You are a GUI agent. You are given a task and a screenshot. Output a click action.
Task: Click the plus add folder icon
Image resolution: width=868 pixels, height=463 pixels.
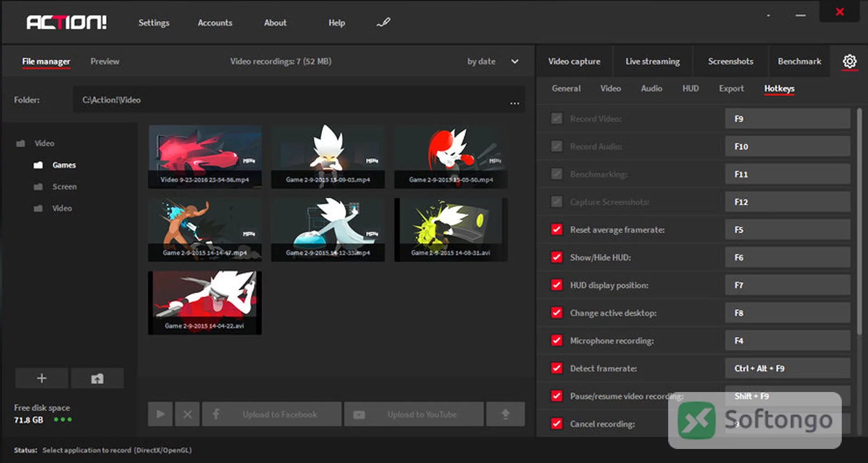tap(42, 378)
